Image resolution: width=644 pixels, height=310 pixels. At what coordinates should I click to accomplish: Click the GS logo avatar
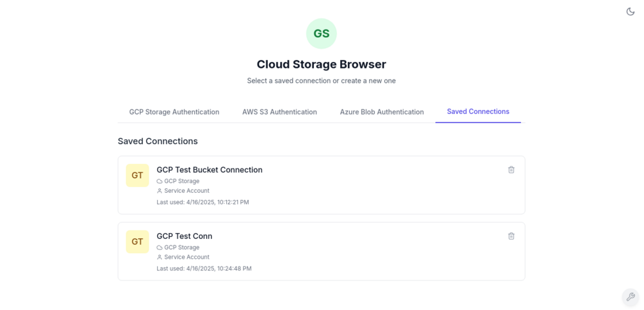(x=321, y=34)
